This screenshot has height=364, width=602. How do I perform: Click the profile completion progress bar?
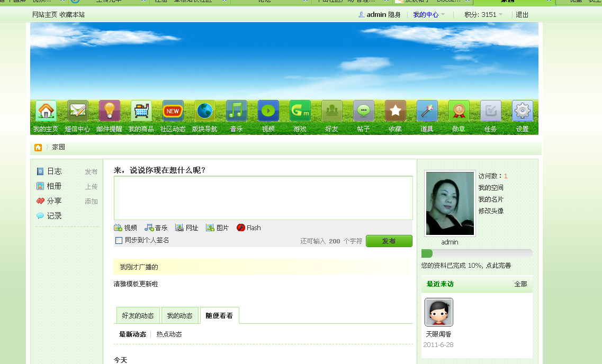click(x=477, y=254)
